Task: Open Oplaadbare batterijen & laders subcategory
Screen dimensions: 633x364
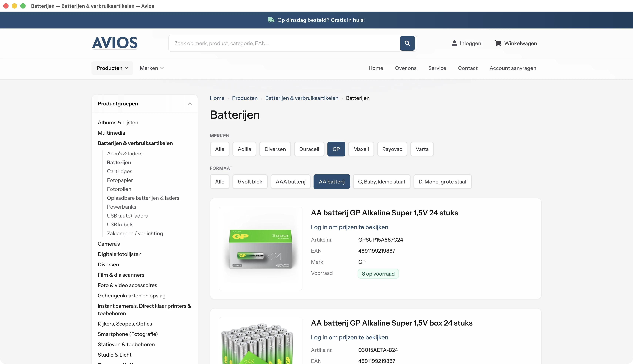Action: pyautogui.click(x=143, y=198)
